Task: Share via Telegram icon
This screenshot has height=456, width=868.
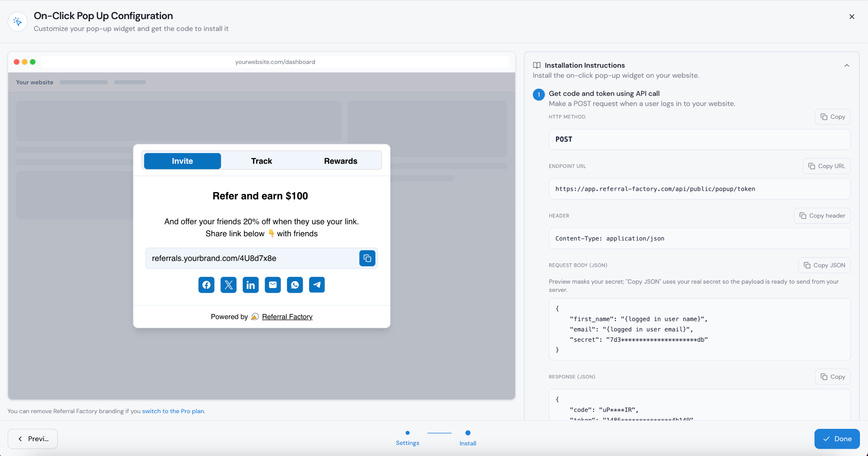Action: (317, 285)
